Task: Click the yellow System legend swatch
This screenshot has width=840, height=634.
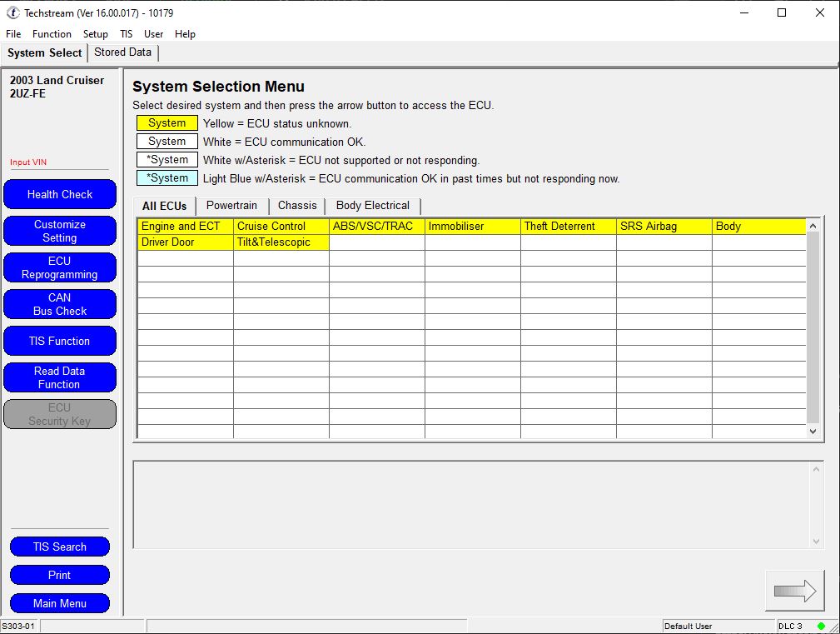Action: tap(167, 122)
